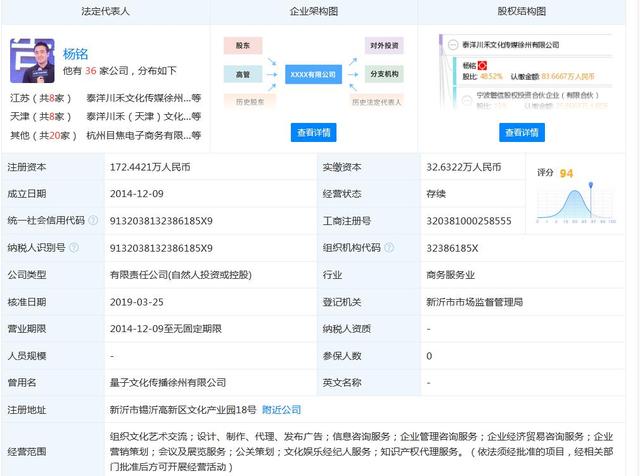Click the 天津（共8家） region label
Image resolution: width=640 pixels, height=476 pixels.
point(41,117)
